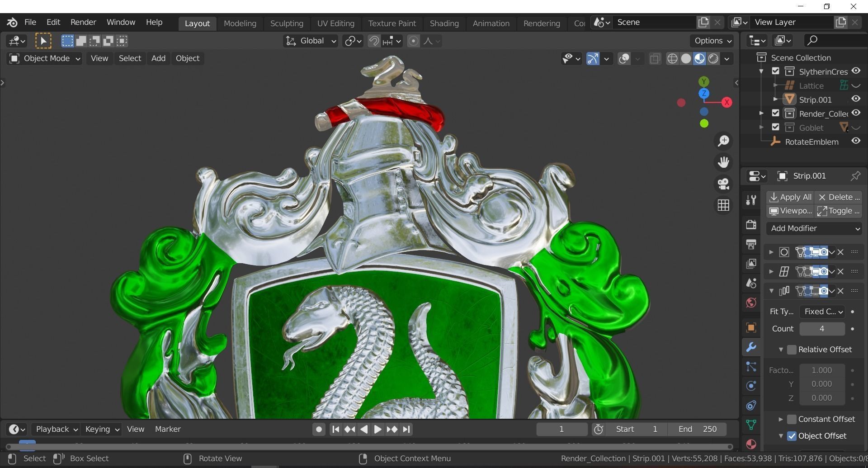This screenshot has width=868, height=468.
Task: Switch to material preview shading
Action: pyautogui.click(x=699, y=59)
